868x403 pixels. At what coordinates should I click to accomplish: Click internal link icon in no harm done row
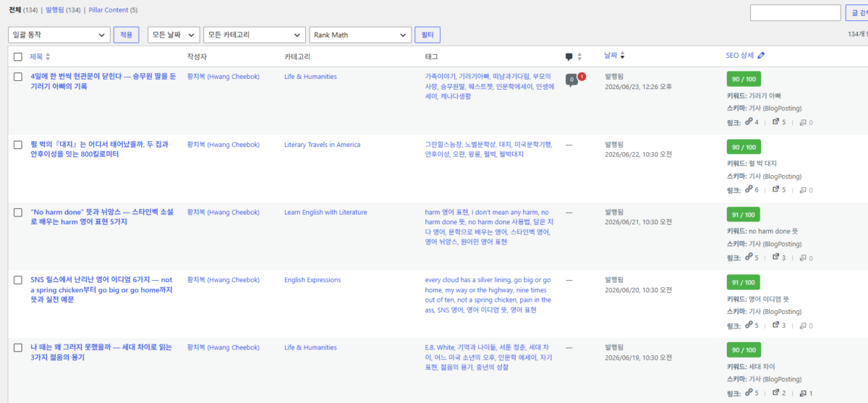(749, 257)
